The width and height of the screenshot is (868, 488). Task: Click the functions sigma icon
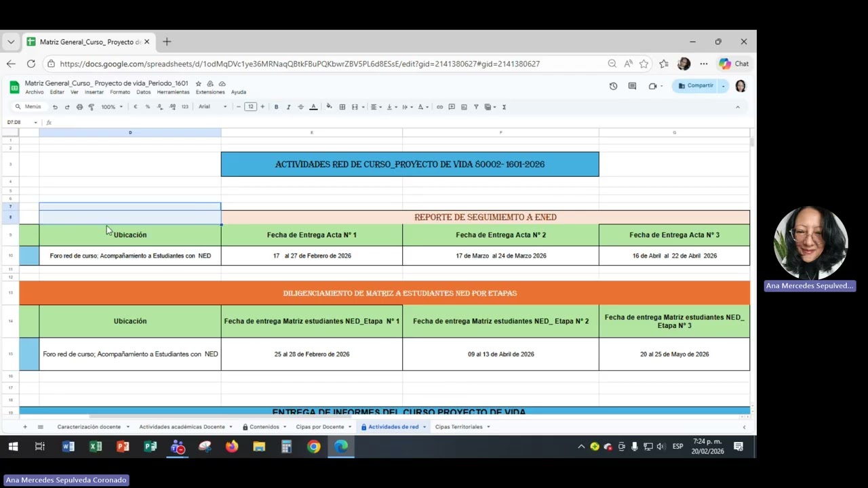coord(504,107)
